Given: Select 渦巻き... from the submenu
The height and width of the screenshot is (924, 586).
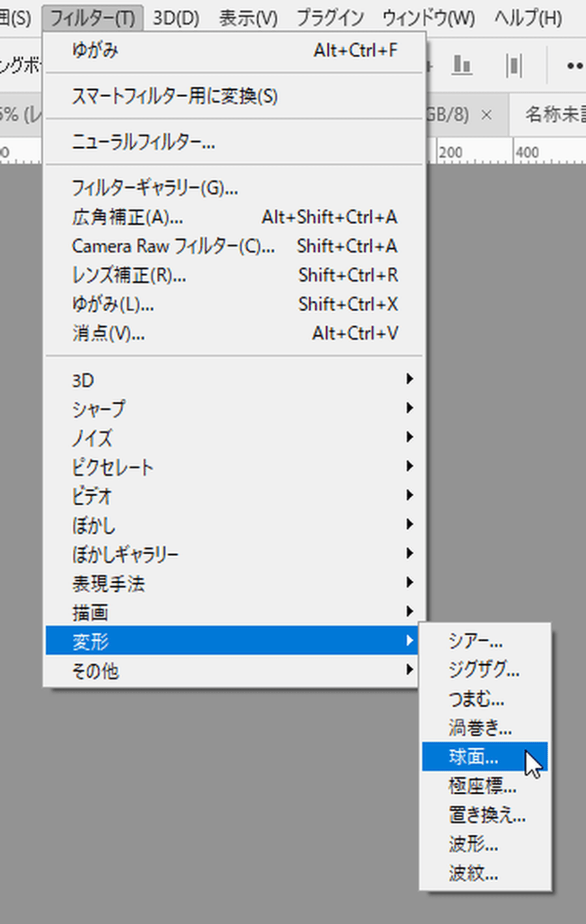Looking at the screenshot, I should click(x=480, y=727).
